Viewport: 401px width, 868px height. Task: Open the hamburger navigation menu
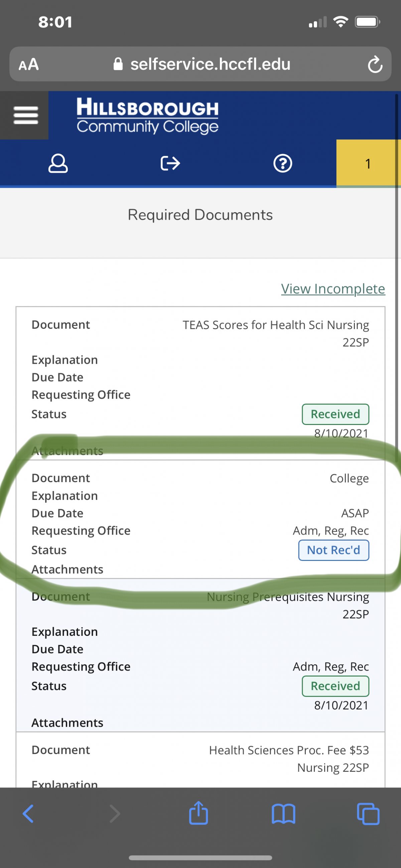[x=26, y=115]
